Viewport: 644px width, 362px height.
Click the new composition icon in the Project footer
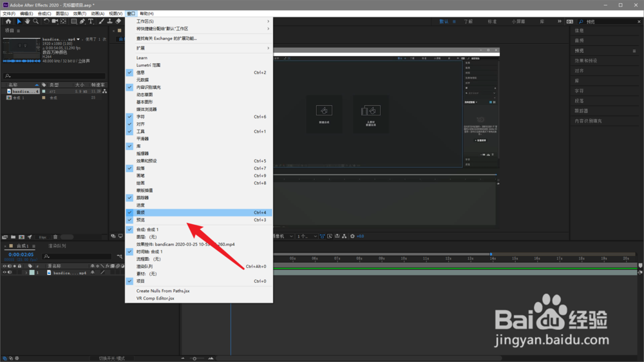coord(21,237)
